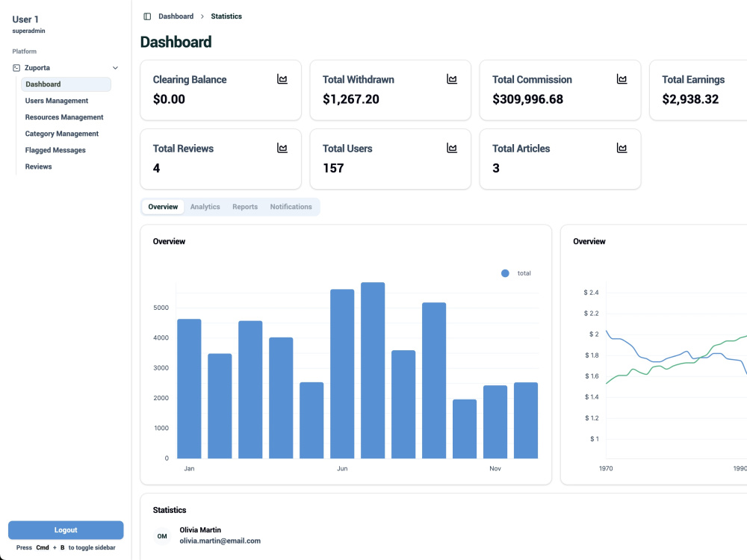Click the 157 total users value
747x560 pixels.
pos(333,168)
